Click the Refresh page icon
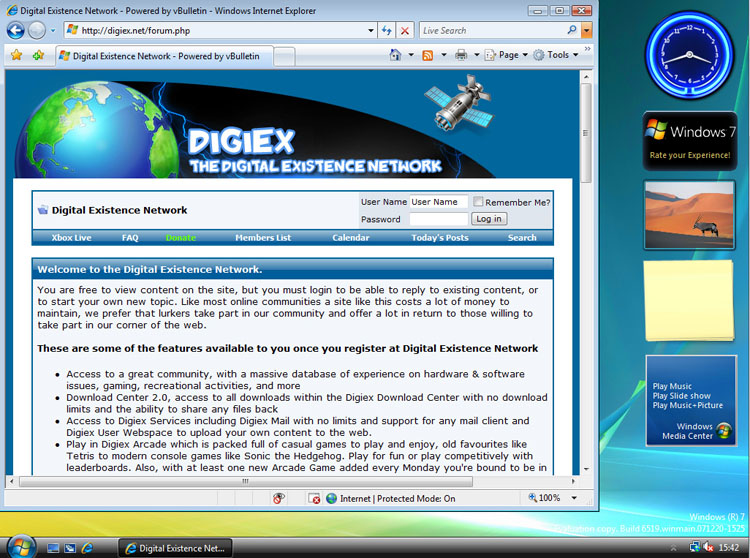 pos(386,31)
